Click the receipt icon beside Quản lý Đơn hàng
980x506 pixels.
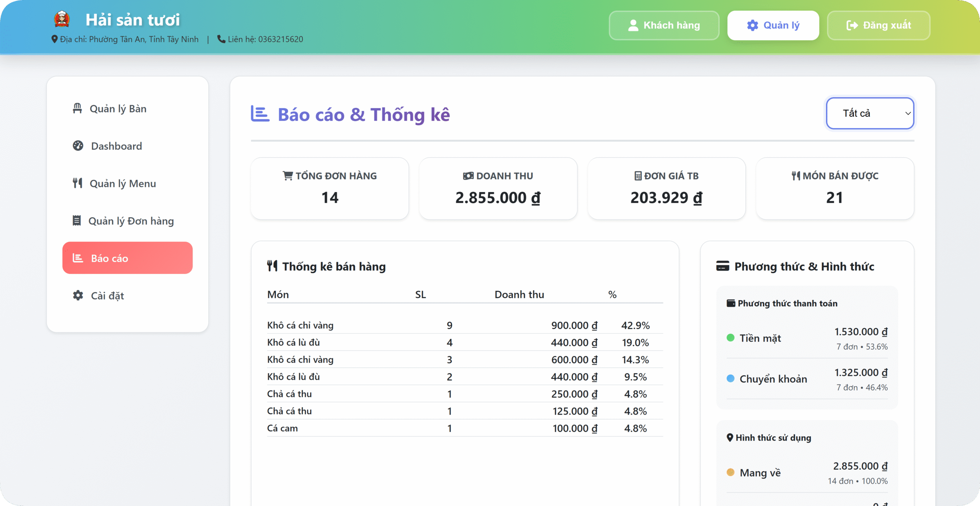[77, 221]
